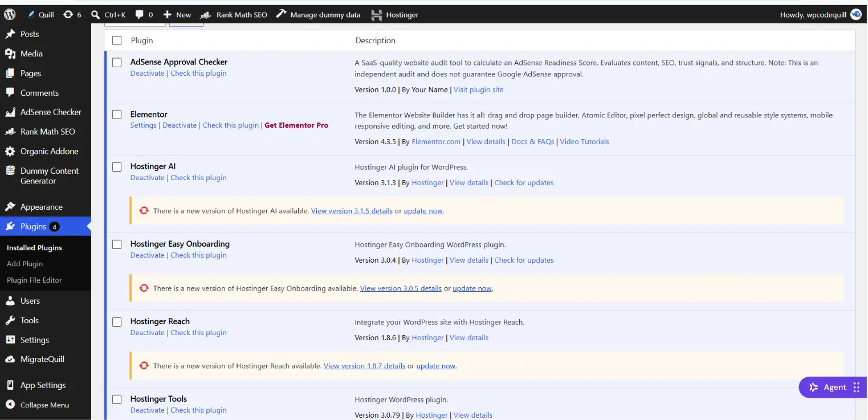
Task: Click the Tools wrench icon
Action: pyautogui.click(x=10, y=320)
